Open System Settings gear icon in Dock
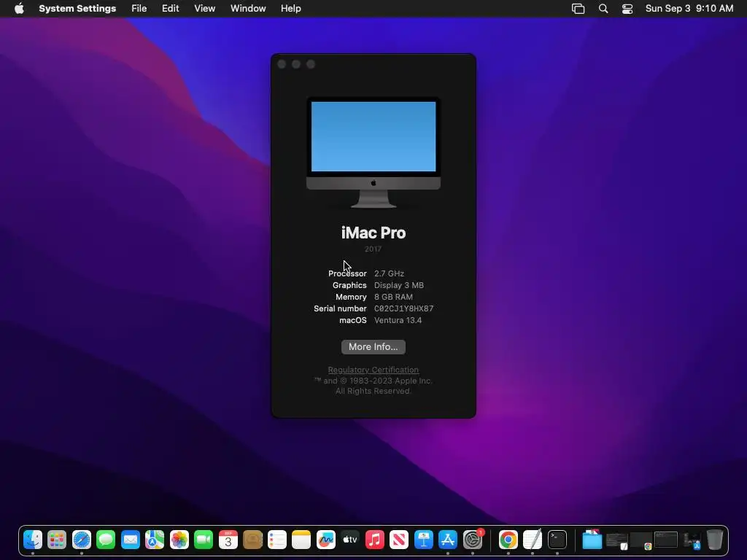This screenshot has width=747, height=560. 473,540
